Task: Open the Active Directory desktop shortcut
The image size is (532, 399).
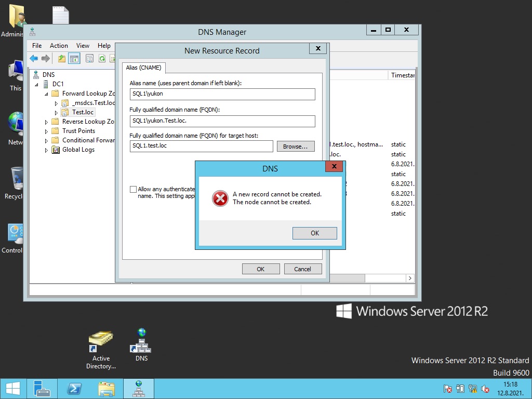Action: click(100, 340)
